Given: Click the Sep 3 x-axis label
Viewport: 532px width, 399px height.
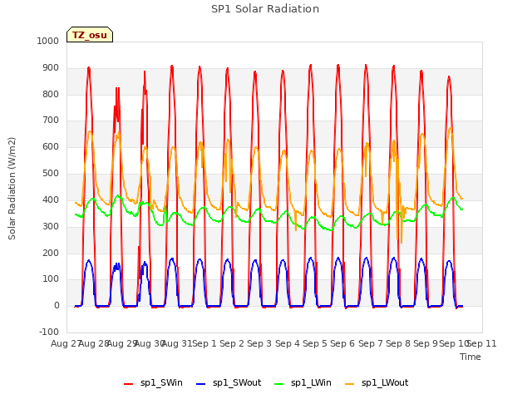Looking at the screenshot, I should tap(259, 343).
